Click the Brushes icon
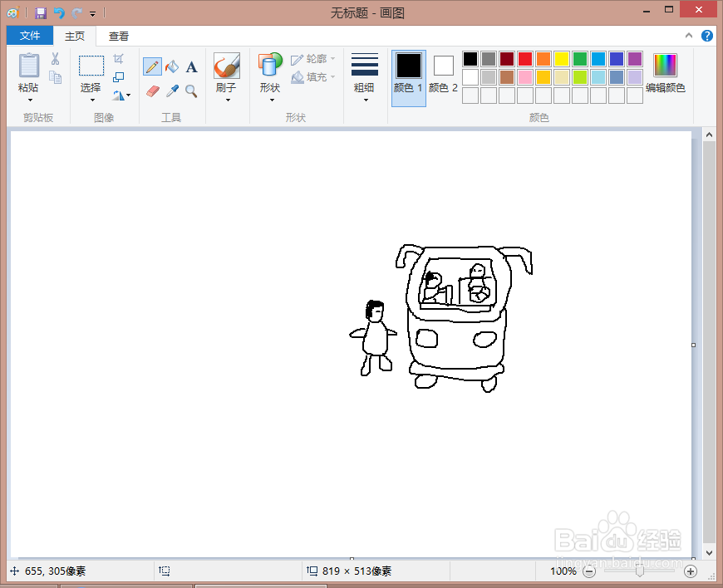Image resolution: width=723 pixels, height=588 pixels. (227, 66)
